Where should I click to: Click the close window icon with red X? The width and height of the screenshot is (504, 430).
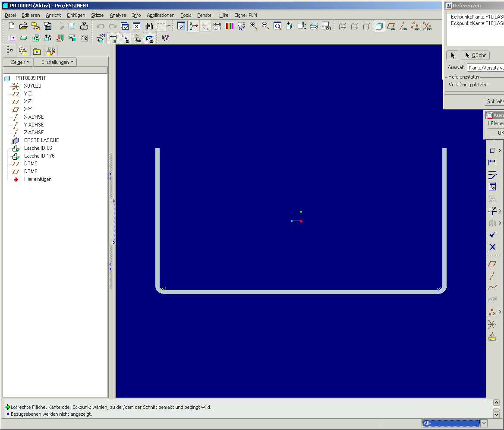(137, 26)
